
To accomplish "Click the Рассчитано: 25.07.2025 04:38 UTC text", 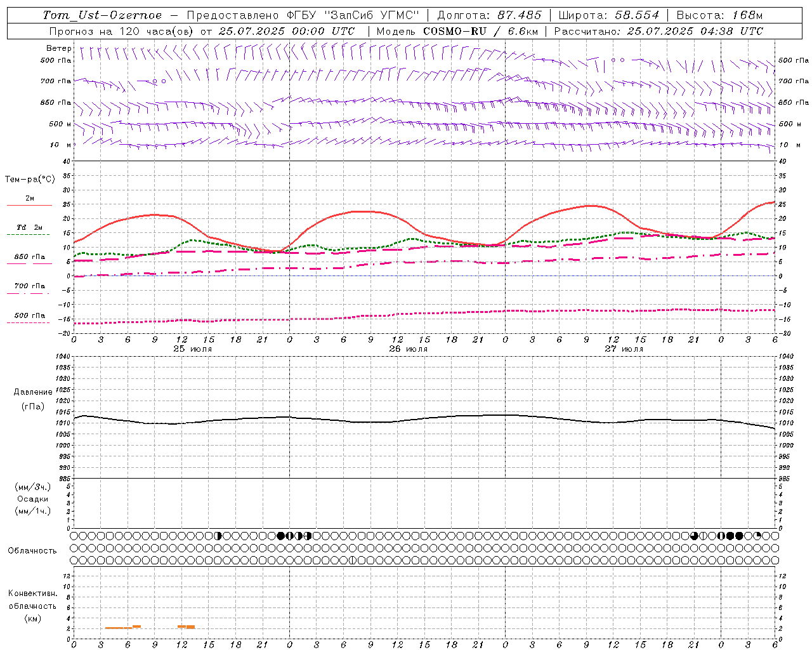I will coord(658,31).
